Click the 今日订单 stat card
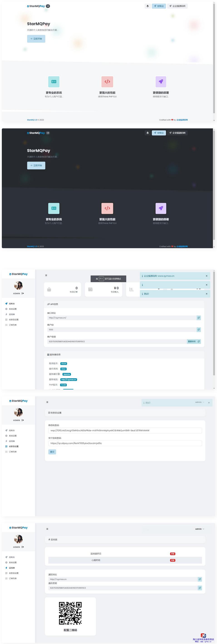 click(x=62, y=289)
